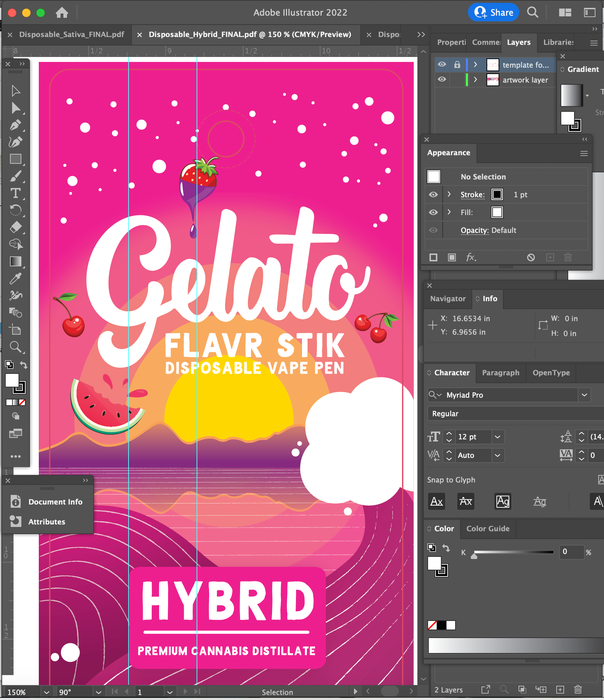Open zoom level dropdown at 150%
This screenshot has height=700, width=604.
pos(47,692)
